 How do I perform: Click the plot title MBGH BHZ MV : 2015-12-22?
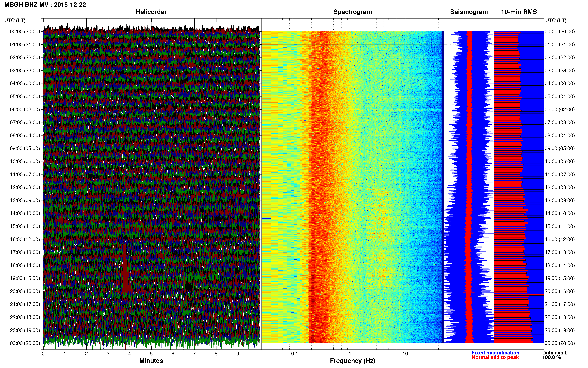tap(45, 5)
